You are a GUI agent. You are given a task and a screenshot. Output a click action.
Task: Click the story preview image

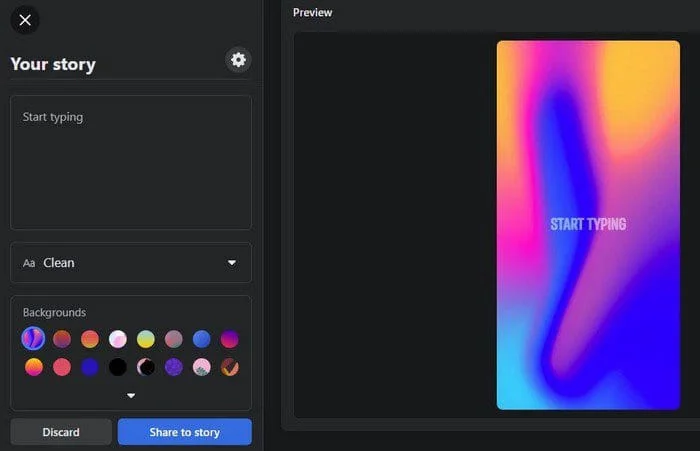click(x=588, y=225)
